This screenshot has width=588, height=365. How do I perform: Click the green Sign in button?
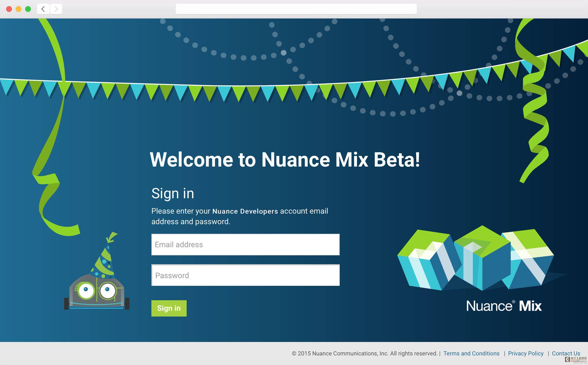pyautogui.click(x=169, y=308)
